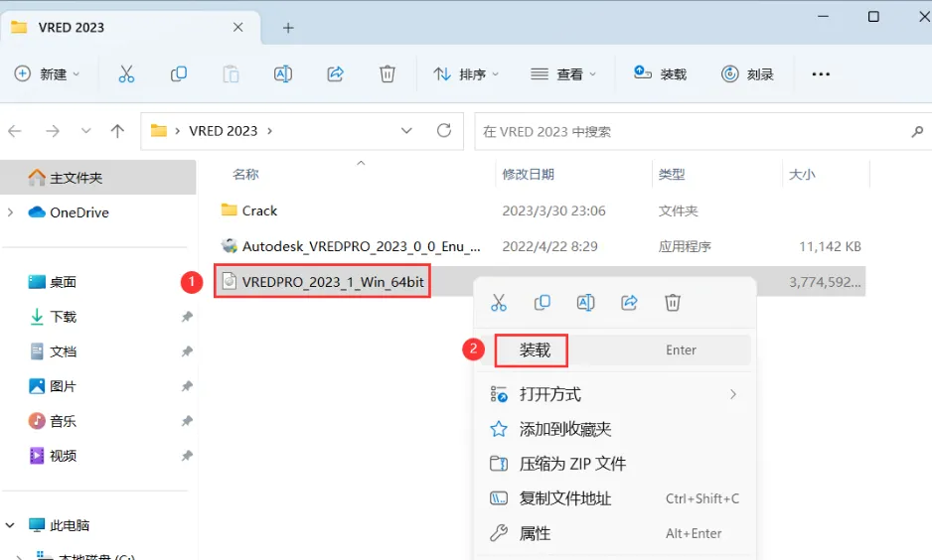Sort by the 大小 column header
Image resolution: width=932 pixels, height=560 pixels.
[802, 174]
